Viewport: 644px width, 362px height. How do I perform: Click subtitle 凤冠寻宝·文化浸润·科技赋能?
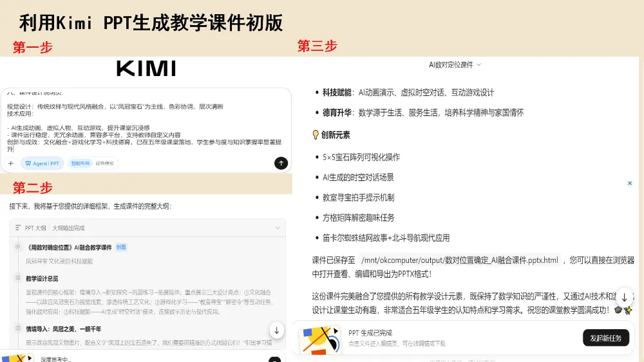[59, 262]
